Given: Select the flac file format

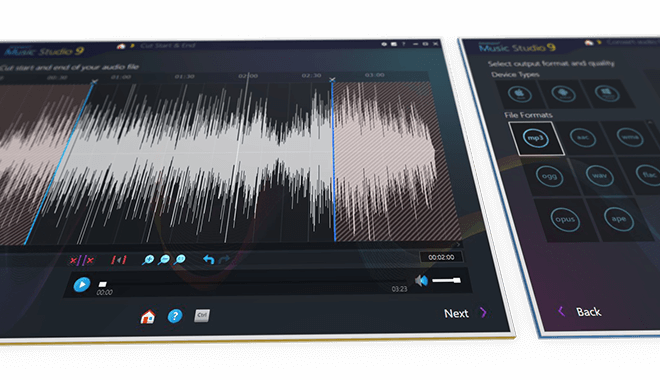Looking at the screenshot, I should [649, 174].
